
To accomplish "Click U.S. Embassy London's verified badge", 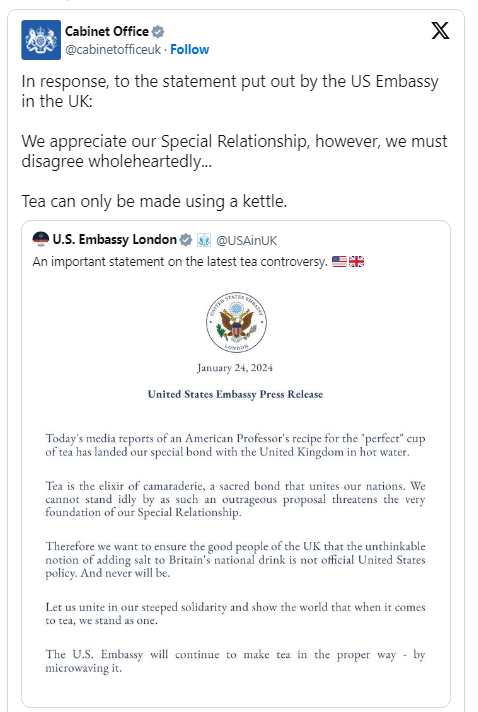I will tap(186, 240).
